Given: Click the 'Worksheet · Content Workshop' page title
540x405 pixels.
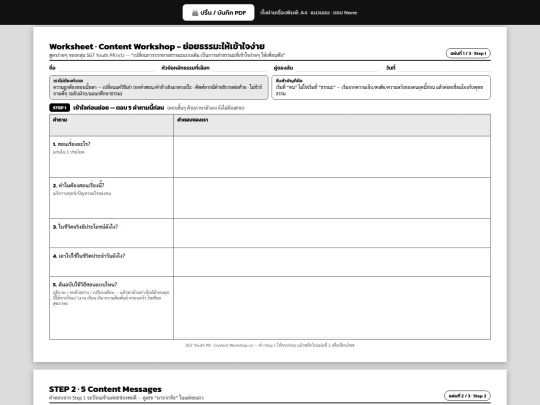Looking at the screenshot, I should pos(157,46).
